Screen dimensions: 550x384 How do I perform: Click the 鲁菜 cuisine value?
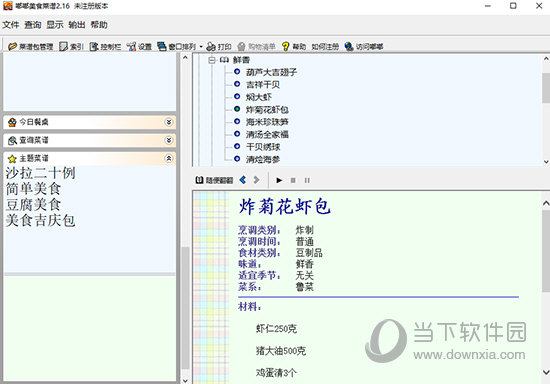[304, 287]
